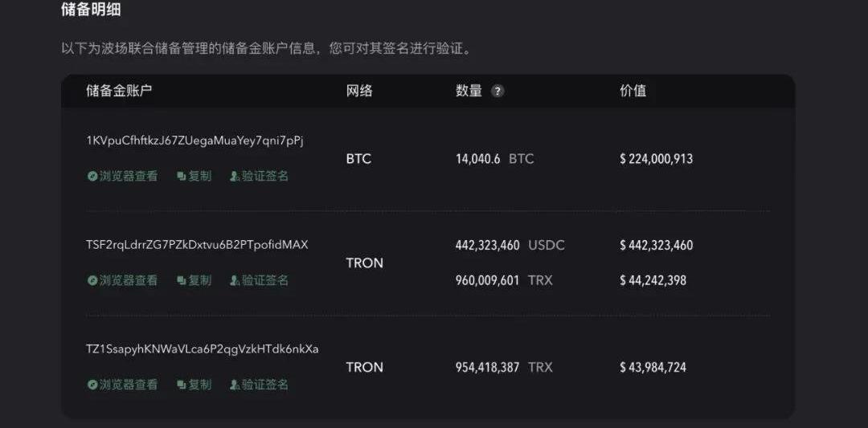The image size is (868, 428).
Task: Click the compass icon beside BTC address 浏览器查看
Action: click(x=92, y=177)
